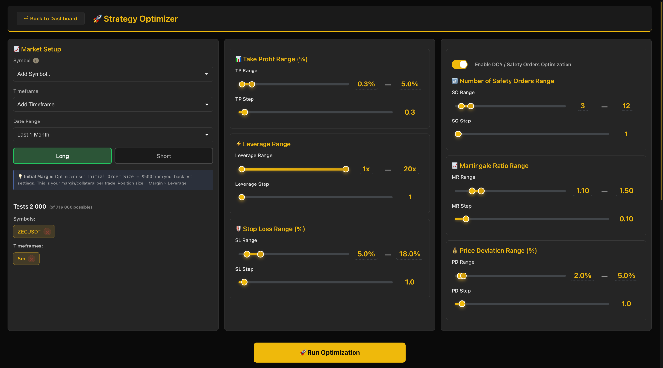The image size is (663, 368).
Task: Click the PD Step slider handle
Action: point(462,304)
